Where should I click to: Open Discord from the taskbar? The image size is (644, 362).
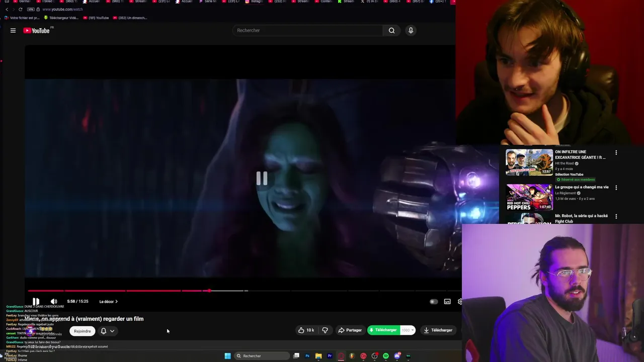click(397, 356)
